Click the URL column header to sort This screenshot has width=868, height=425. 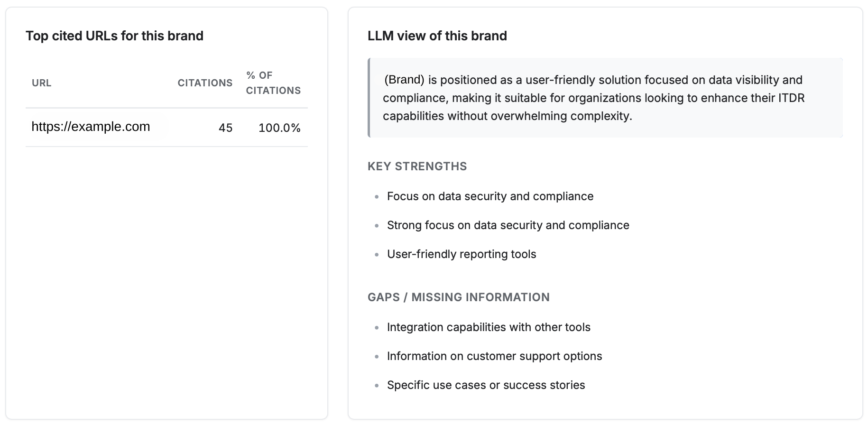click(41, 83)
